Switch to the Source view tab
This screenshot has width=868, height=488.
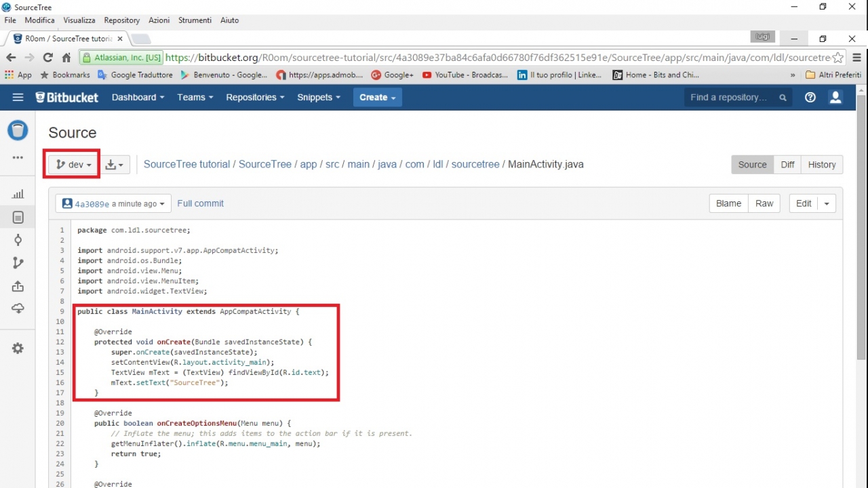point(752,165)
